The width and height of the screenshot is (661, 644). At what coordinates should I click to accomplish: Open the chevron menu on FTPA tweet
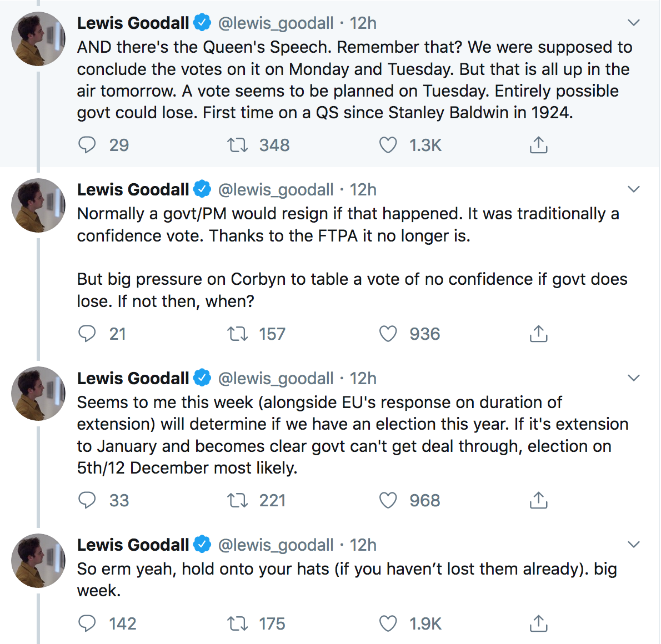tap(634, 189)
